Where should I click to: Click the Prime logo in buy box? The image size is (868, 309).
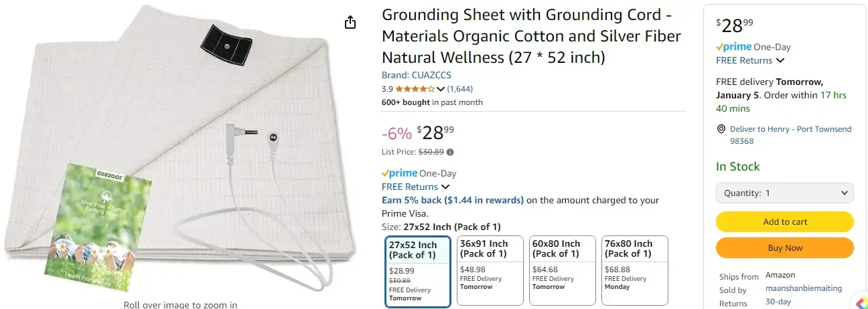click(x=733, y=47)
